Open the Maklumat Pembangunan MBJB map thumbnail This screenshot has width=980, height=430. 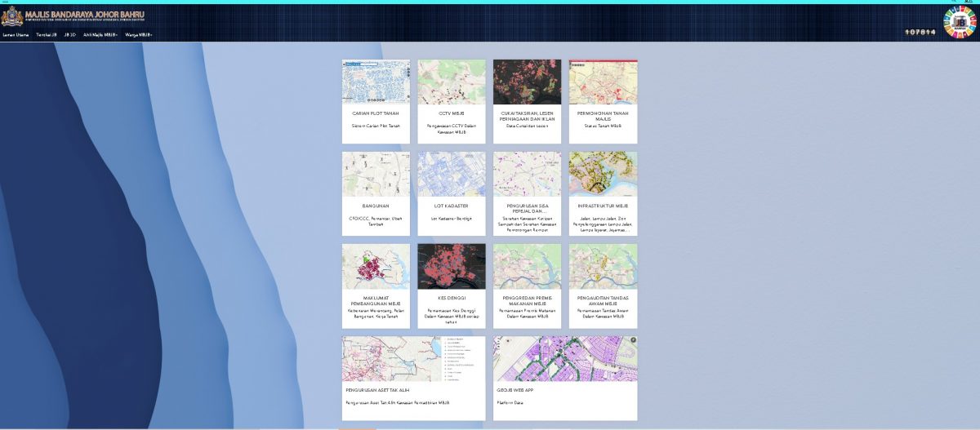click(x=376, y=267)
